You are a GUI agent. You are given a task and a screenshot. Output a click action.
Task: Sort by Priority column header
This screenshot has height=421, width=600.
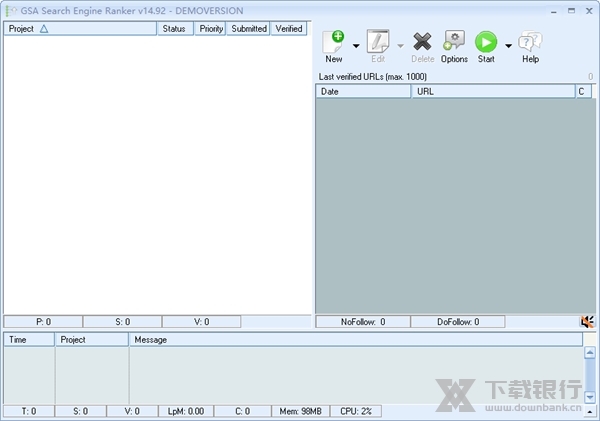pos(210,29)
